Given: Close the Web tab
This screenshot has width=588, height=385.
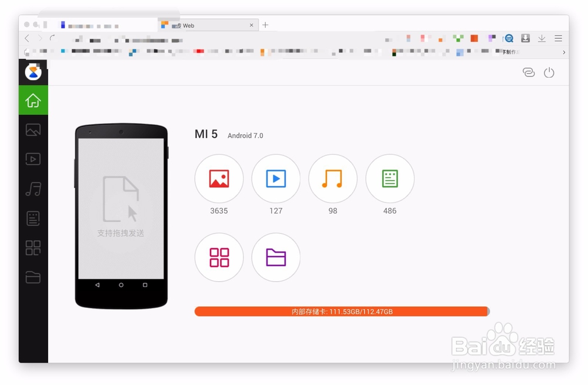Looking at the screenshot, I should coord(251,25).
